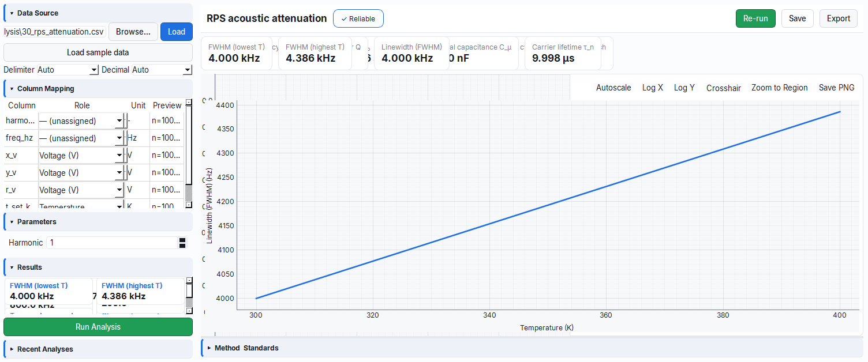Collapse the Parameters section
The image size is (868, 362).
pyautogui.click(x=98, y=221)
